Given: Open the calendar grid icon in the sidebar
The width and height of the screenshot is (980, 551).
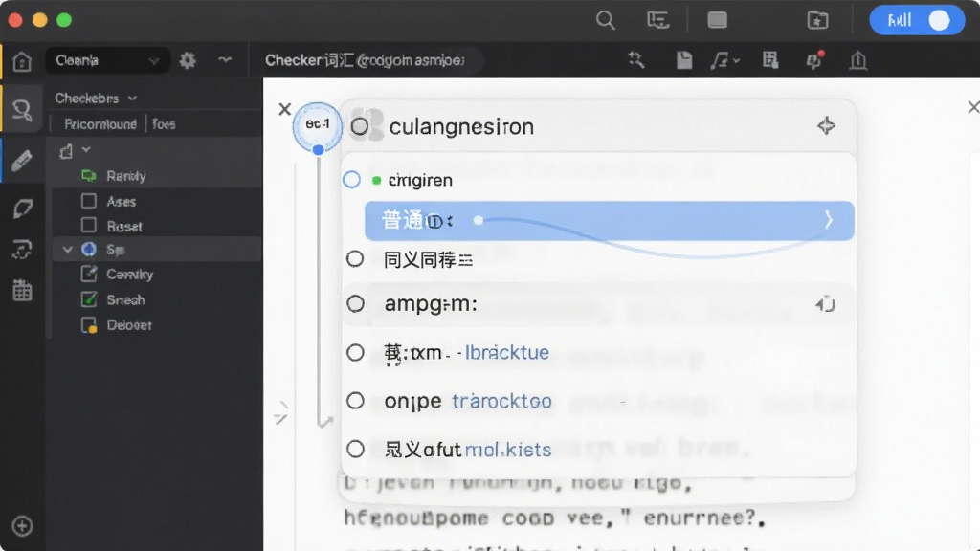Looking at the screenshot, I should coord(22,290).
